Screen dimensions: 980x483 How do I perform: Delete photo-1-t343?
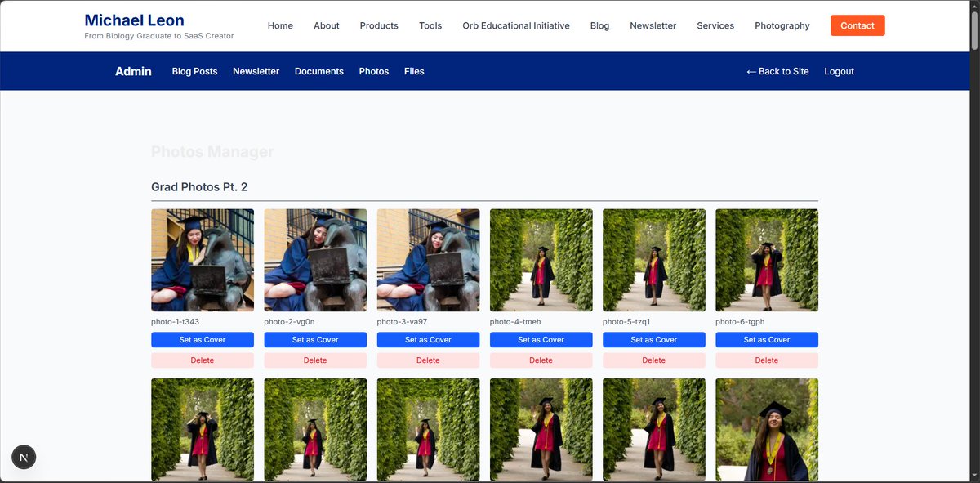203,360
